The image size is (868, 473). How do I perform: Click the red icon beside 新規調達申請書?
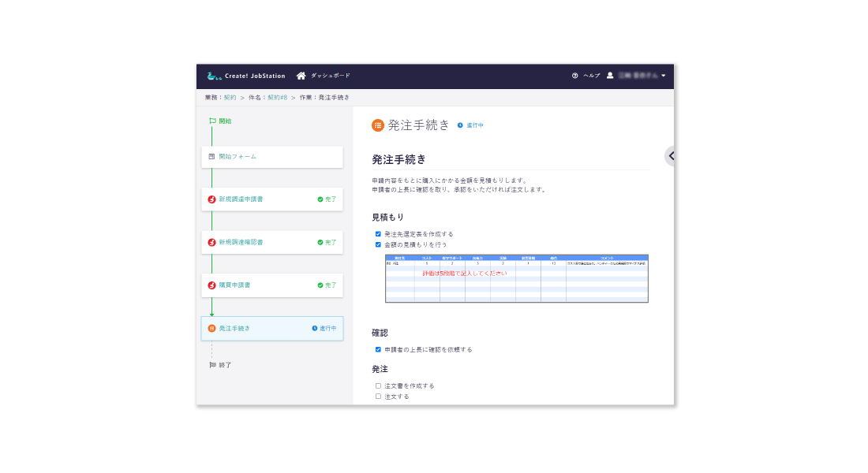click(211, 199)
